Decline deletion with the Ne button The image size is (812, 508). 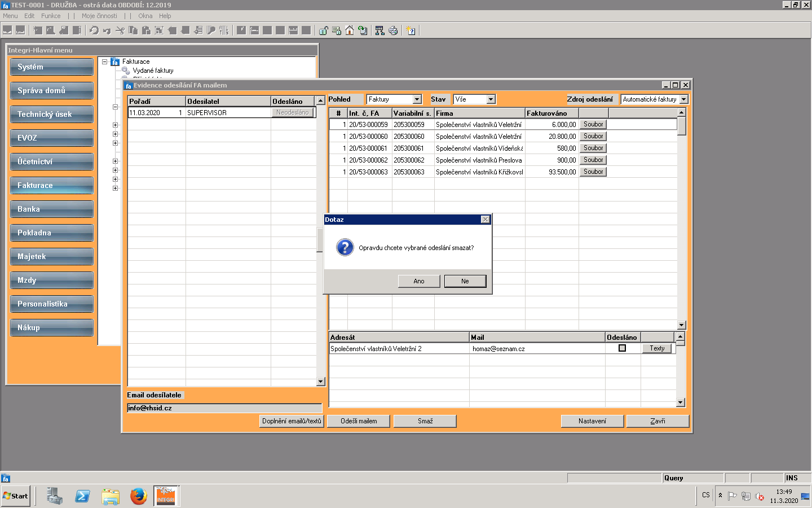[465, 281]
